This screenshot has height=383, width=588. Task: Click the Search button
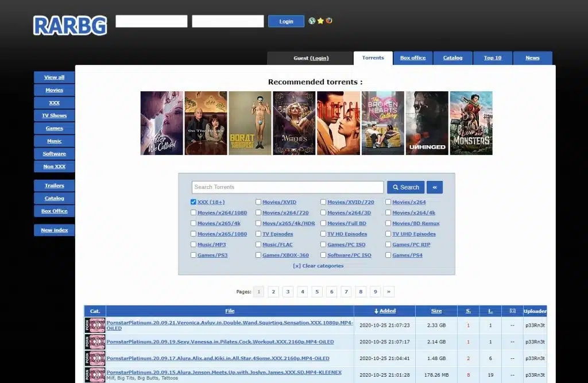(406, 187)
